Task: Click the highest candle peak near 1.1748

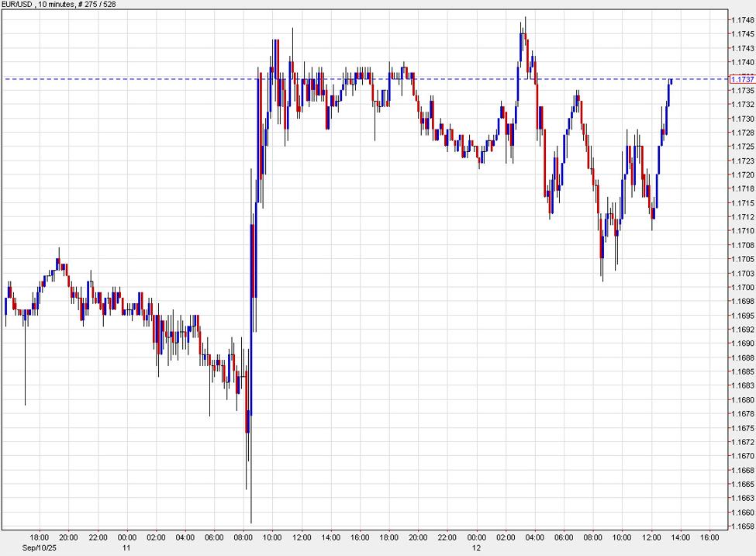Action: pos(525,18)
